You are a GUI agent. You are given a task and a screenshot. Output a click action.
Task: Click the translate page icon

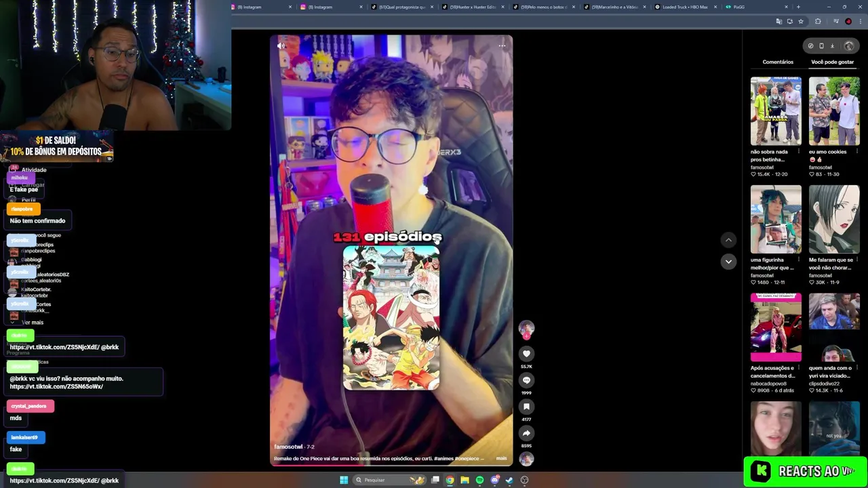pyautogui.click(x=779, y=22)
